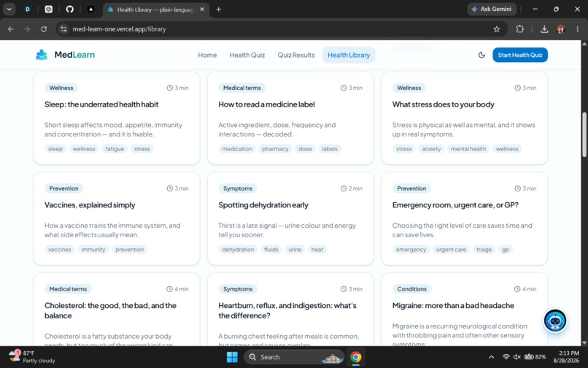
Task: Click Ask Gemini button
Action: pos(492,9)
